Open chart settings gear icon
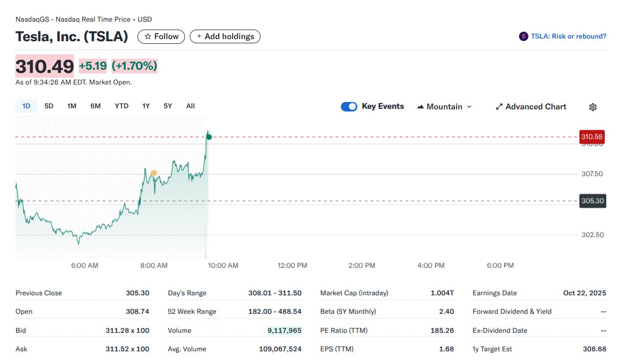The image size is (620, 364). click(x=593, y=107)
